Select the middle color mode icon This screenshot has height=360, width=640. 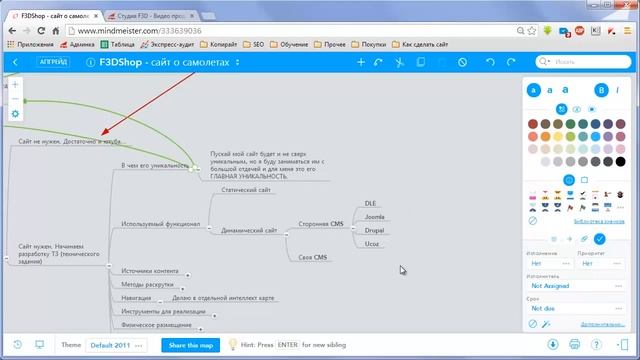pyautogui.click(x=577, y=109)
